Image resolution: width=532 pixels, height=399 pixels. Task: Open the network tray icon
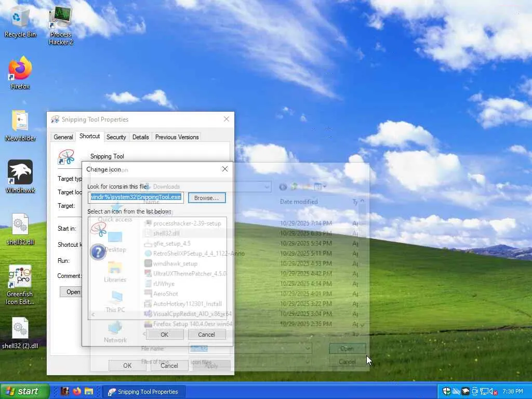point(484,391)
